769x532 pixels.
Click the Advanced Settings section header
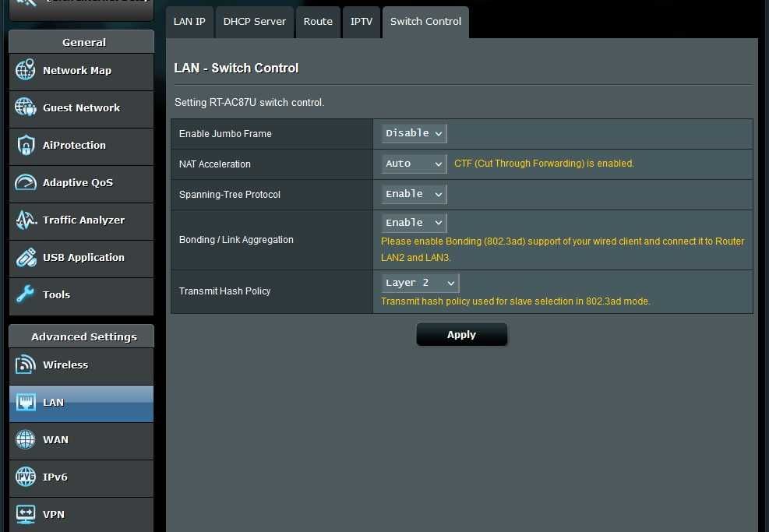[81, 336]
